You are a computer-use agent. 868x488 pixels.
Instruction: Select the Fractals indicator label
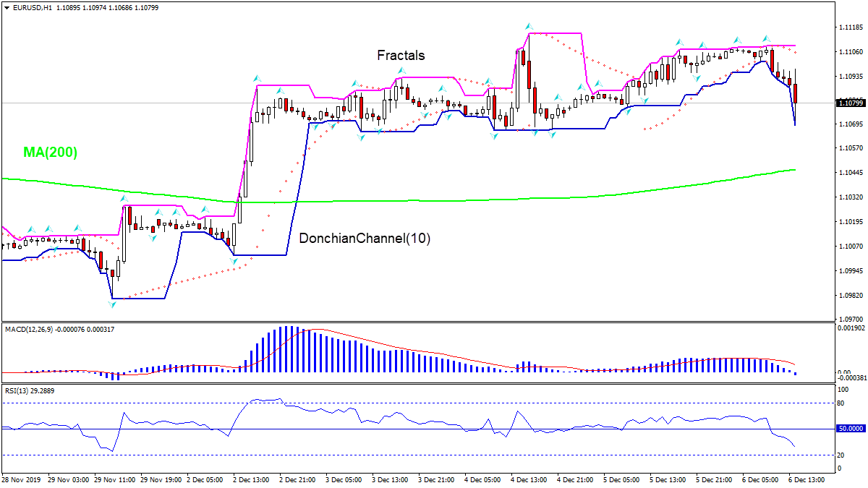[401, 55]
